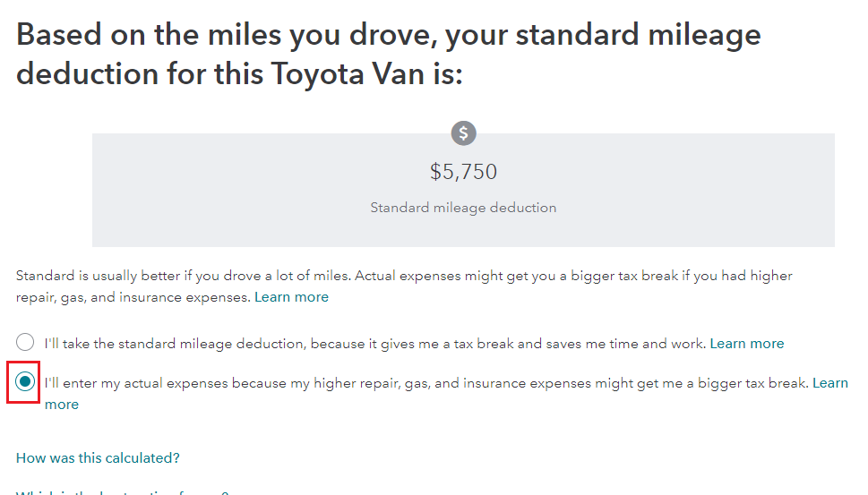868x495 pixels.
Task: Open Learn more after 'insurance expenses.' paragraph
Action: pos(291,297)
